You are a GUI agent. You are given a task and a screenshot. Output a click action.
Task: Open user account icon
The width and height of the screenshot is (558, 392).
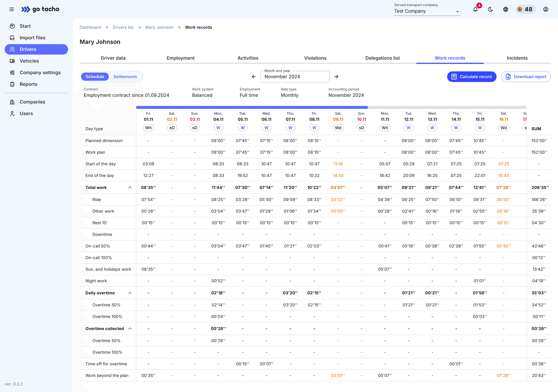(x=546, y=9)
